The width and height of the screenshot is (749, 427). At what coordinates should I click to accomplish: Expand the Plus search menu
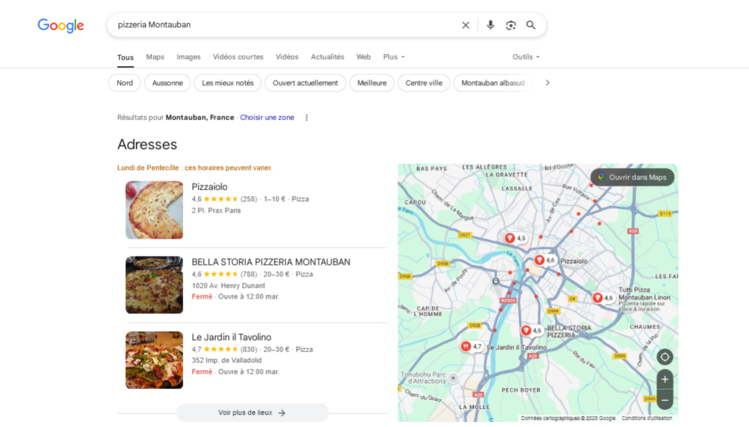click(x=394, y=57)
